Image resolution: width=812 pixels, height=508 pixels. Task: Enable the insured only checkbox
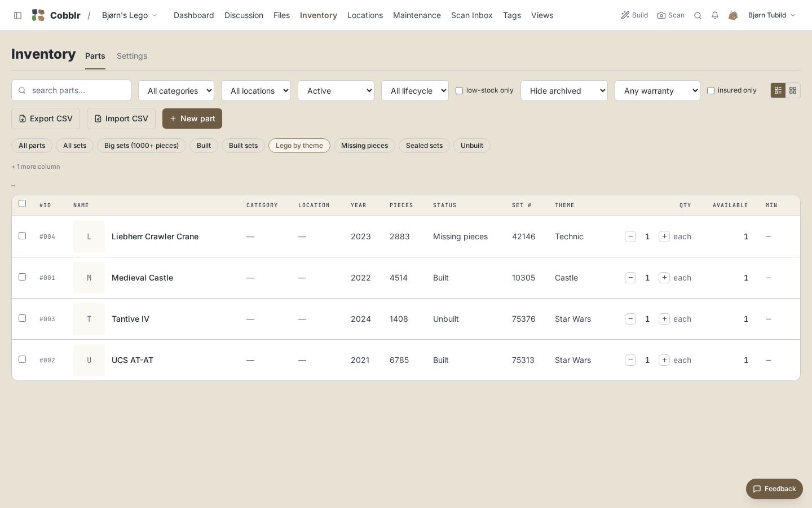coord(710,90)
